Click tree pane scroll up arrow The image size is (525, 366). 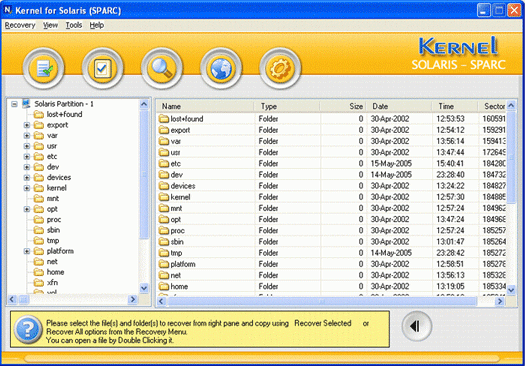coord(144,104)
